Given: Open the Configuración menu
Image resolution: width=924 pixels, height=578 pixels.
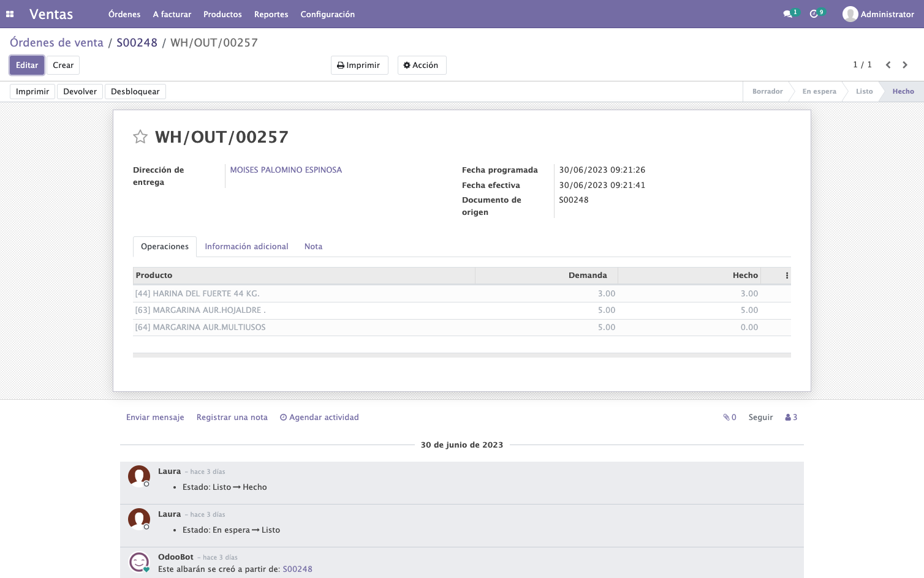Looking at the screenshot, I should point(328,14).
